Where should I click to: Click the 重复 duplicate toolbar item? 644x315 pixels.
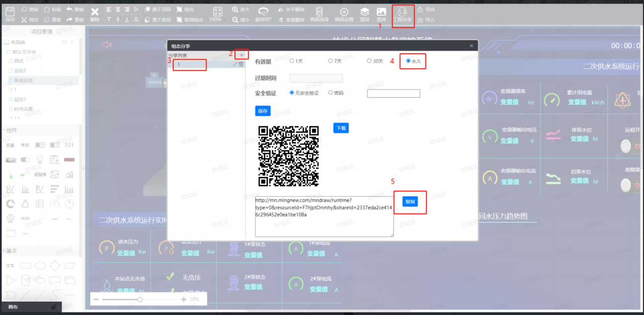[53, 20]
